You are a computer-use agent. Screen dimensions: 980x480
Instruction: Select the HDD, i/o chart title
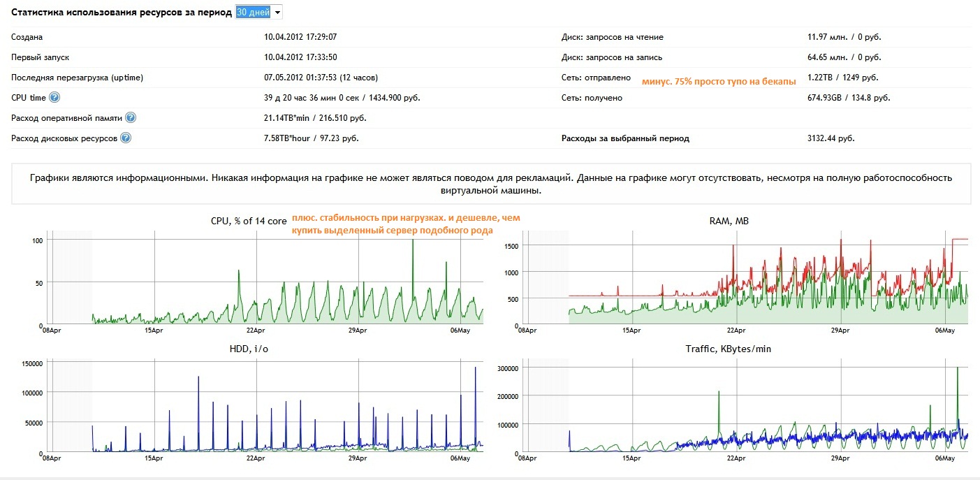click(249, 349)
